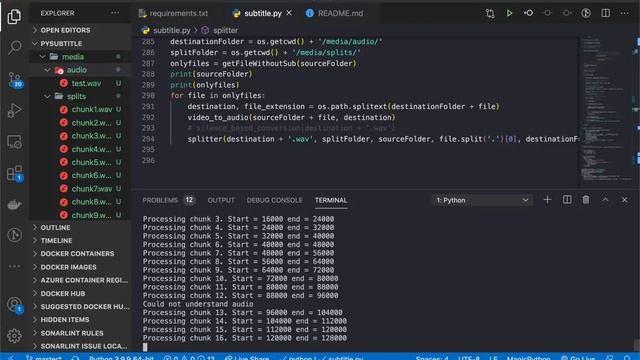This screenshot has height=360, width=640.
Task: Click the Python 3.9.9 interpreter selector
Action: click(121, 358)
